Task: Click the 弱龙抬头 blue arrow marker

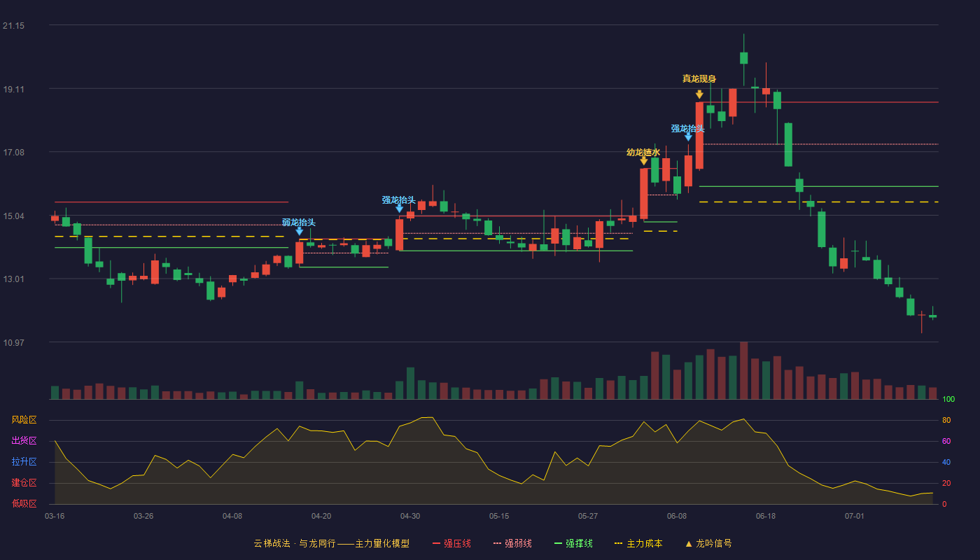Action: pos(300,231)
